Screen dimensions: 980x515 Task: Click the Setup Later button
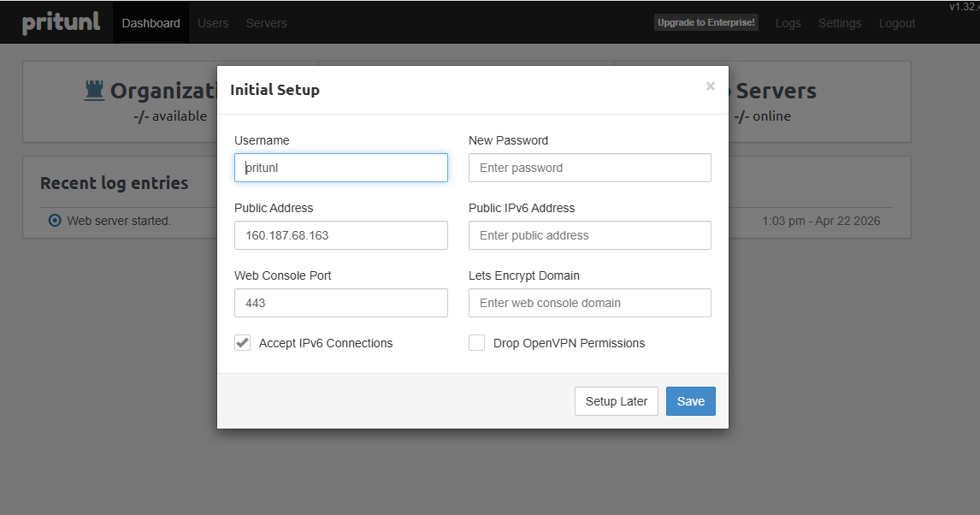tap(617, 401)
